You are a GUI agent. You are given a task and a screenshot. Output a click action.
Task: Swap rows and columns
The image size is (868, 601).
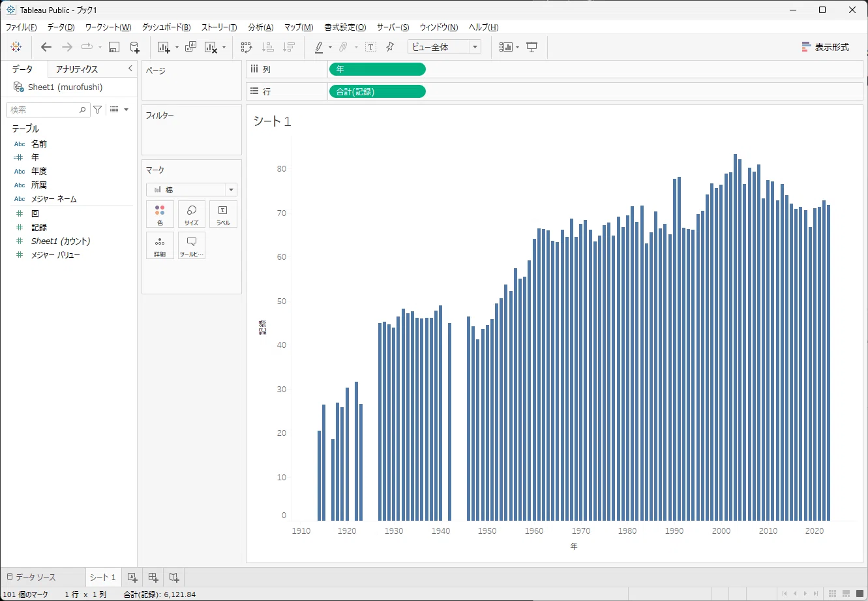[247, 47]
